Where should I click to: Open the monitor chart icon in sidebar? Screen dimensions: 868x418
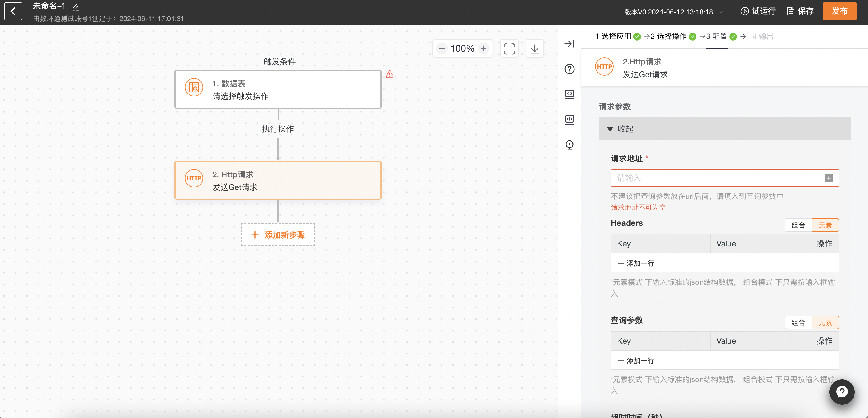click(x=570, y=120)
